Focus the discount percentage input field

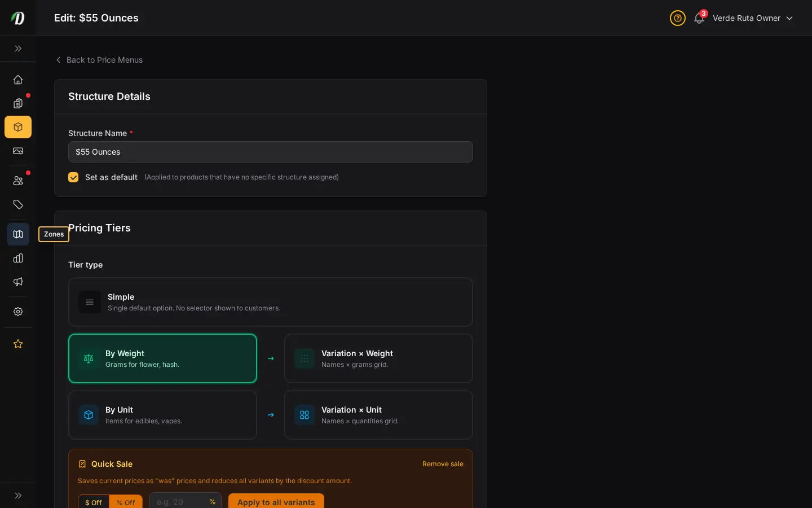(186, 502)
